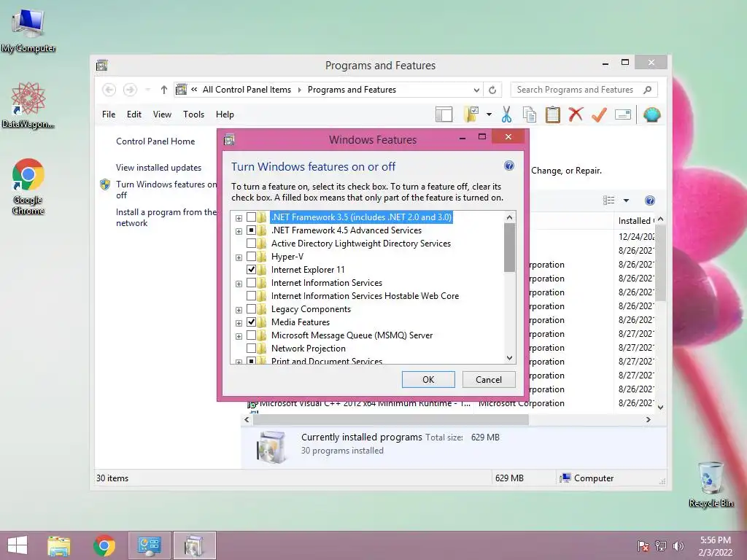Uncheck Media Features checkbox

click(x=251, y=322)
